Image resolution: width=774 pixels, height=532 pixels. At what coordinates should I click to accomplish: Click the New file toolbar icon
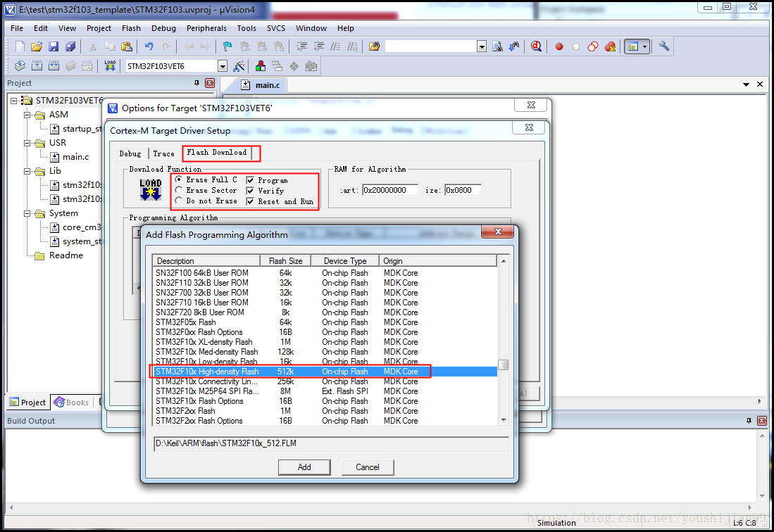click(20, 46)
